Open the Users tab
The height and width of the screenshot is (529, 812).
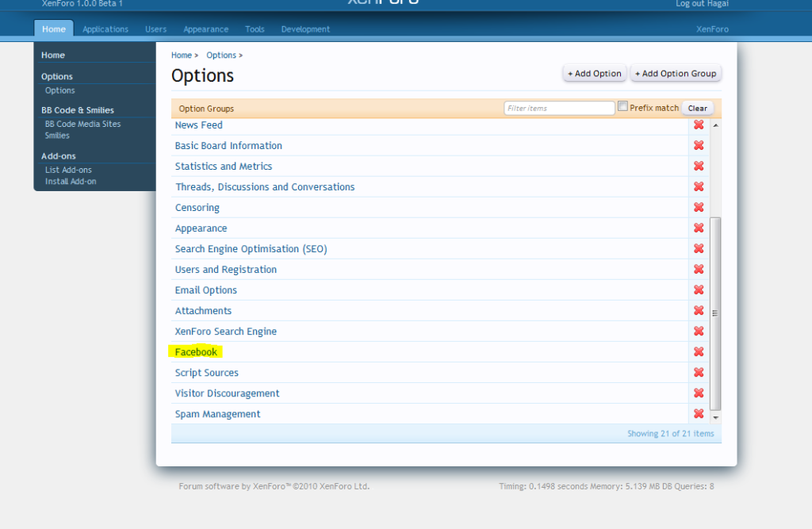(x=156, y=29)
